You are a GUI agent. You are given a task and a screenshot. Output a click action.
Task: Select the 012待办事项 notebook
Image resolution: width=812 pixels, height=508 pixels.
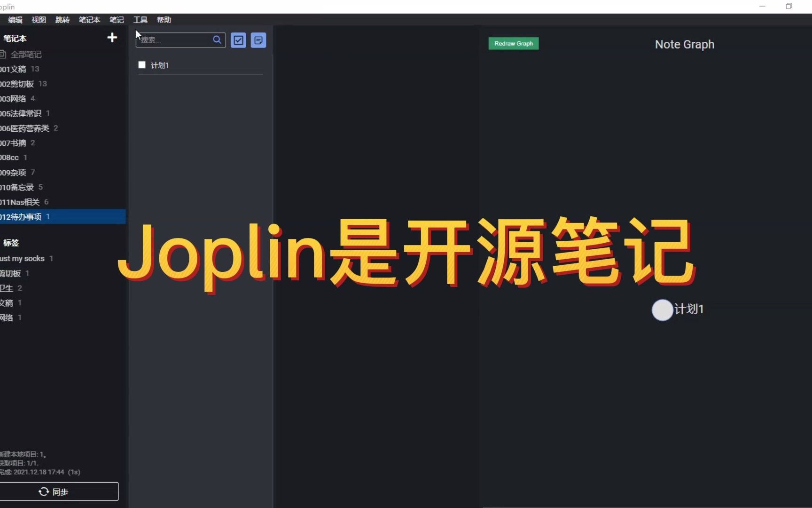(62, 216)
